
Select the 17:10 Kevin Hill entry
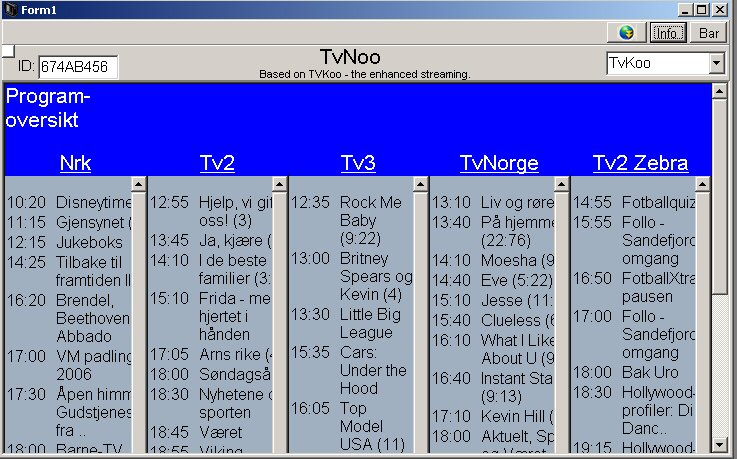493,416
